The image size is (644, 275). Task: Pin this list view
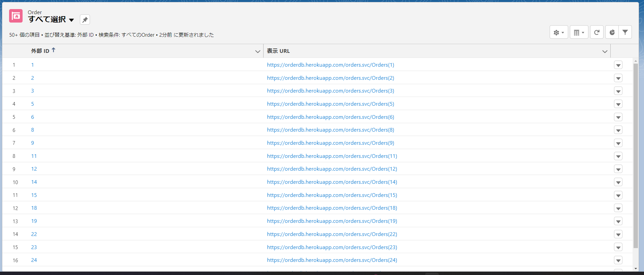click(x=85, y=20)
